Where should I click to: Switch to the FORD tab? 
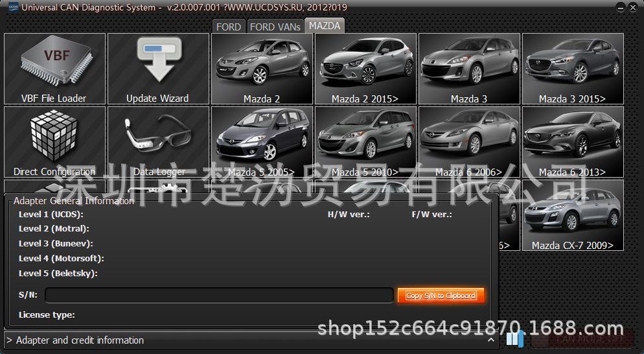pos(228,27)
